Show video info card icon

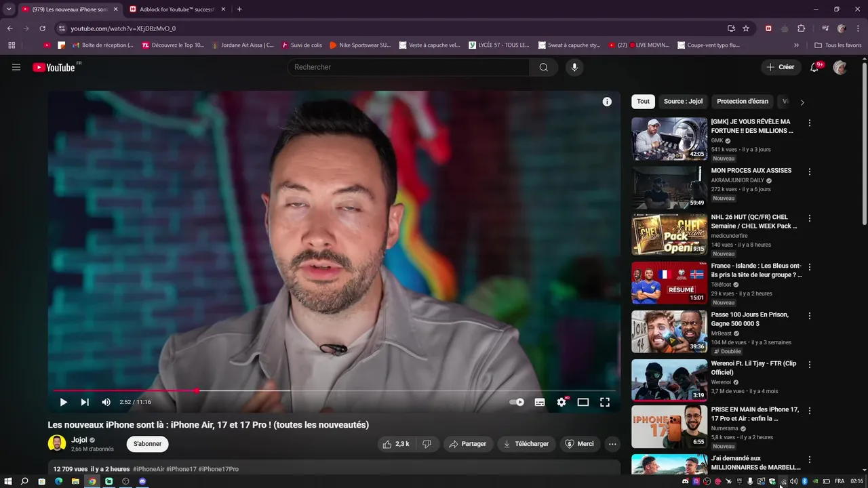(x=607, y=102)
